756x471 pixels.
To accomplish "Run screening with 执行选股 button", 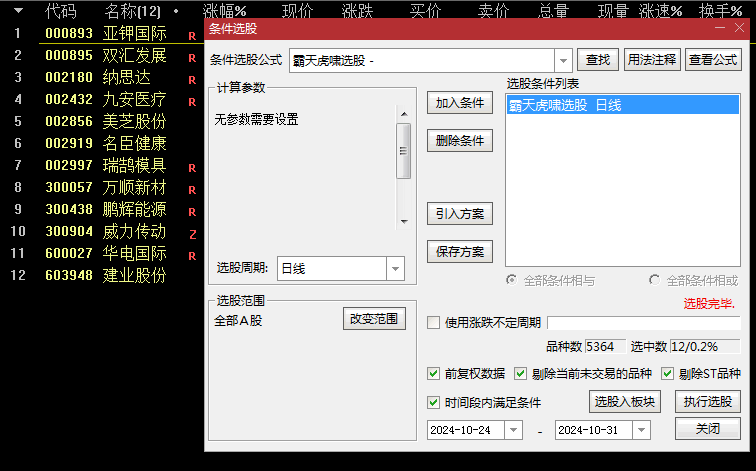I will [708, 402].
